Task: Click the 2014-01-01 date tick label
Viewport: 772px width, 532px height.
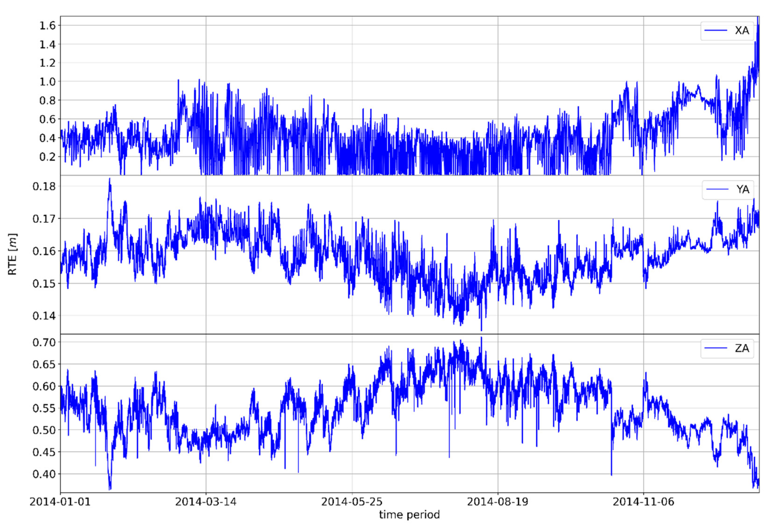Action: pyautogui.click(x=60, y=502)
